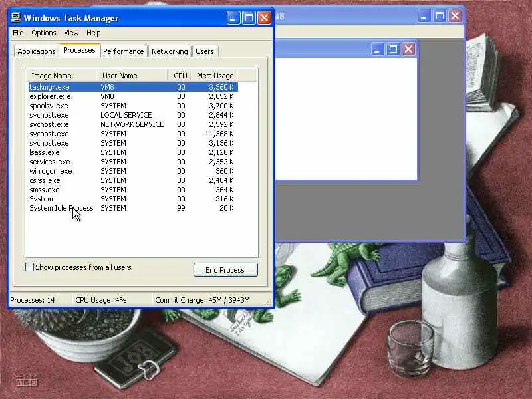This screenshot has height=399, width=532.
Task: Select the taskmgr.exe process row
Action: pos(133,87)
